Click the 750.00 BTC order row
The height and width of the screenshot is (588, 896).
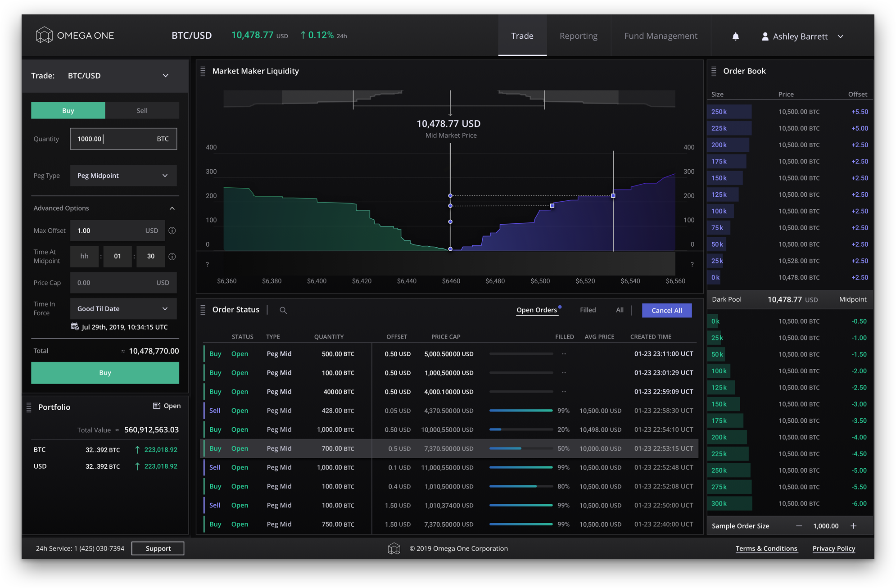(x=449, y=524)
